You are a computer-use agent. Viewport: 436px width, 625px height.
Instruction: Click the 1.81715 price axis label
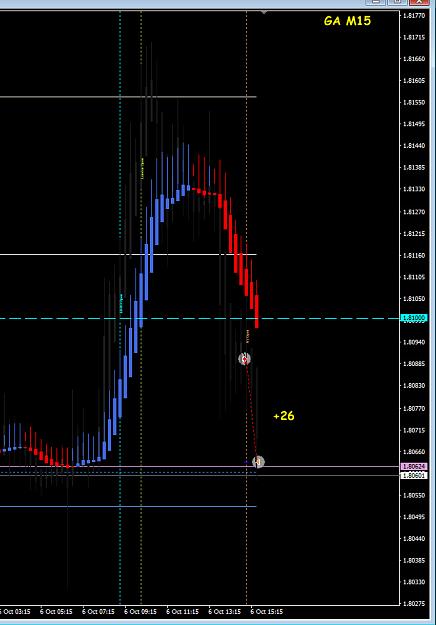click(414, 37)
